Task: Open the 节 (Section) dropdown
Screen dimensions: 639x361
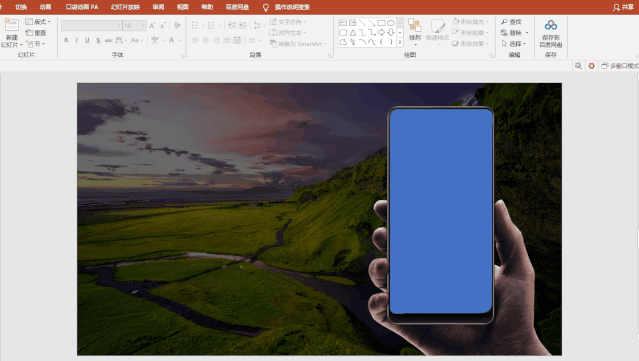Action: point(35,44)
